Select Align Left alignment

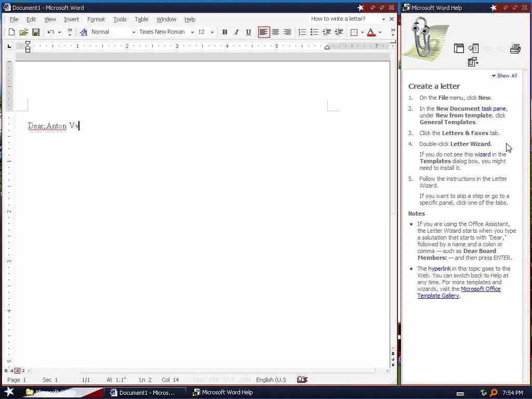(x=263, y=32)
